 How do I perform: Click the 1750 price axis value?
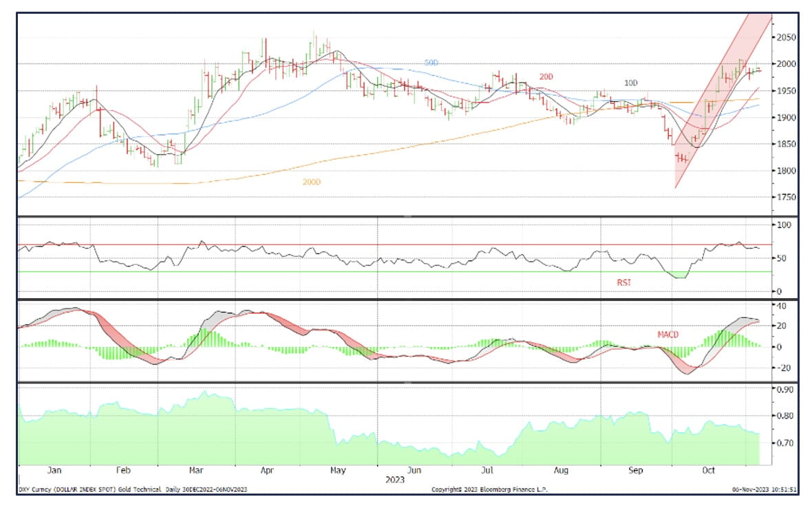pyautogui.click(x=786, y=197)
